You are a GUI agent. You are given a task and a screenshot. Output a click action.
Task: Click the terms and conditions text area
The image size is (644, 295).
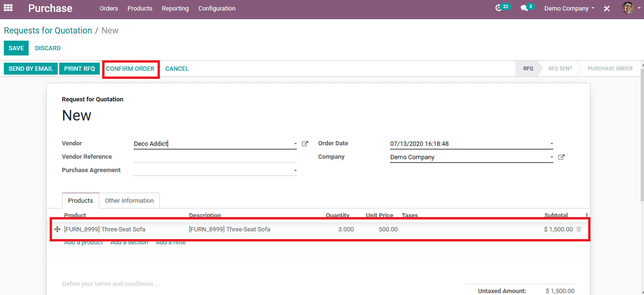point(111,284)
